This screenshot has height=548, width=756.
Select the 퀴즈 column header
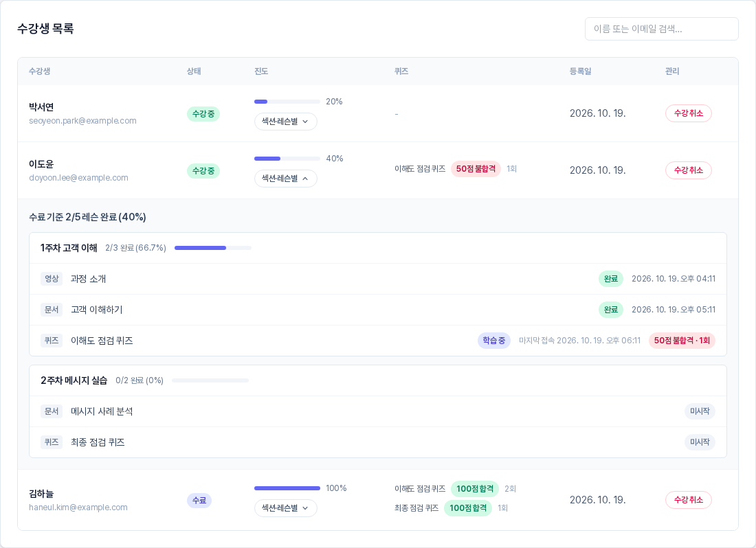tap(401, 71)
